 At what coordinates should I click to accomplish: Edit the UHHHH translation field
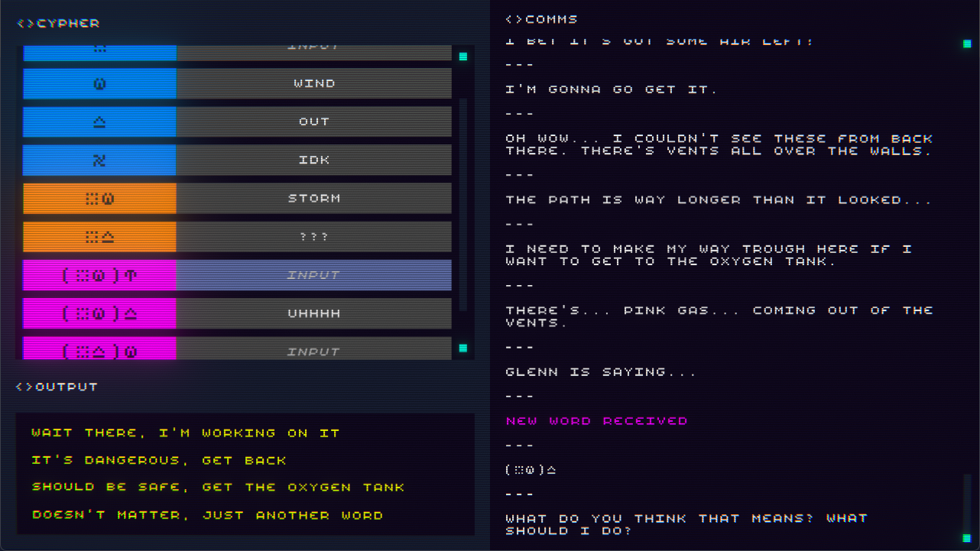tap(313, 313)
